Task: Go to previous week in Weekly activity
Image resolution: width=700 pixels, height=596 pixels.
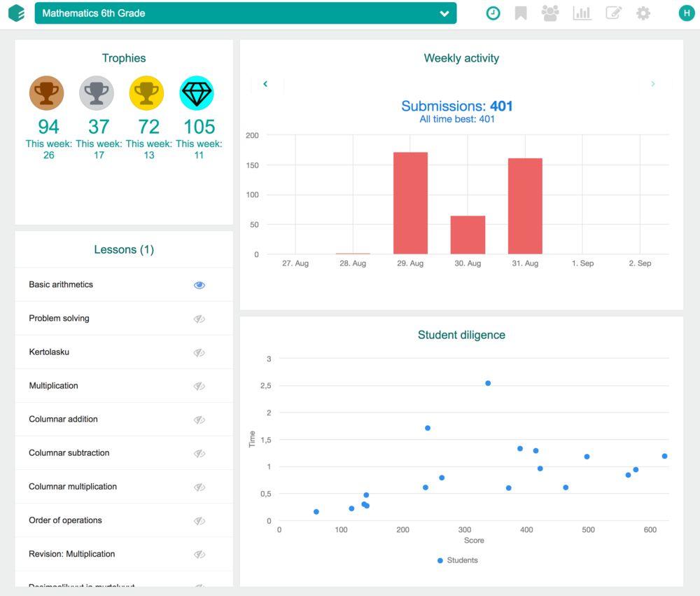Action: tap(265, 83)
